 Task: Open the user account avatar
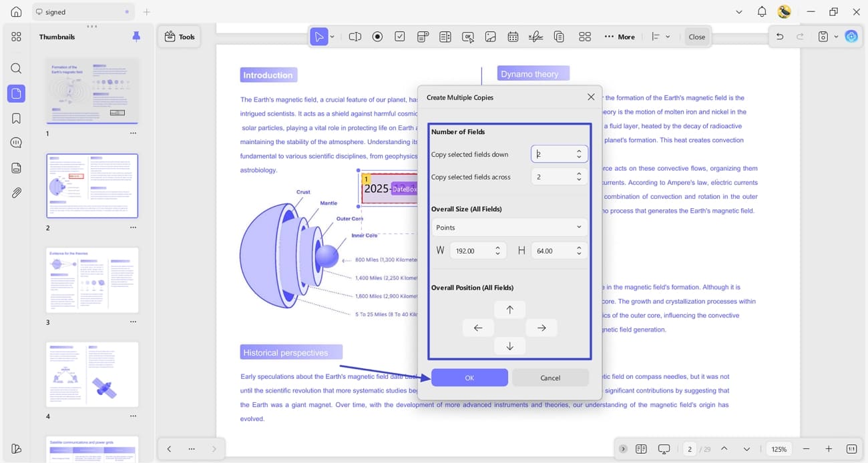[x=785, y=12]
